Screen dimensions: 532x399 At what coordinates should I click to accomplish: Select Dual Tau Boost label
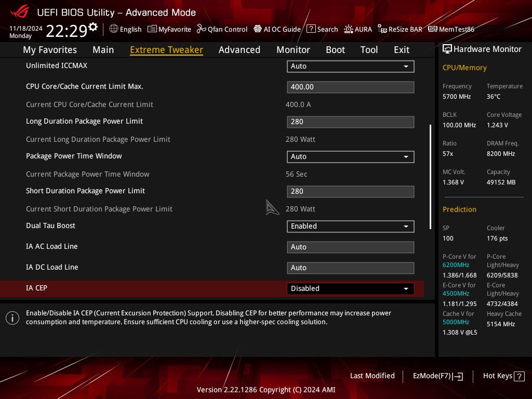point(50,225)
